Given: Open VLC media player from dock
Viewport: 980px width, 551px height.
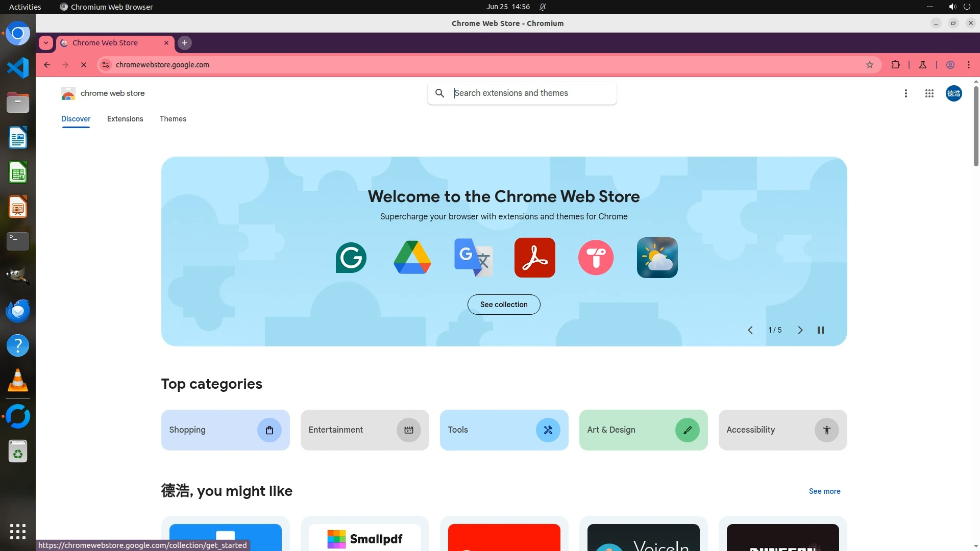Looking at the screenshot, I should point(18,381).
